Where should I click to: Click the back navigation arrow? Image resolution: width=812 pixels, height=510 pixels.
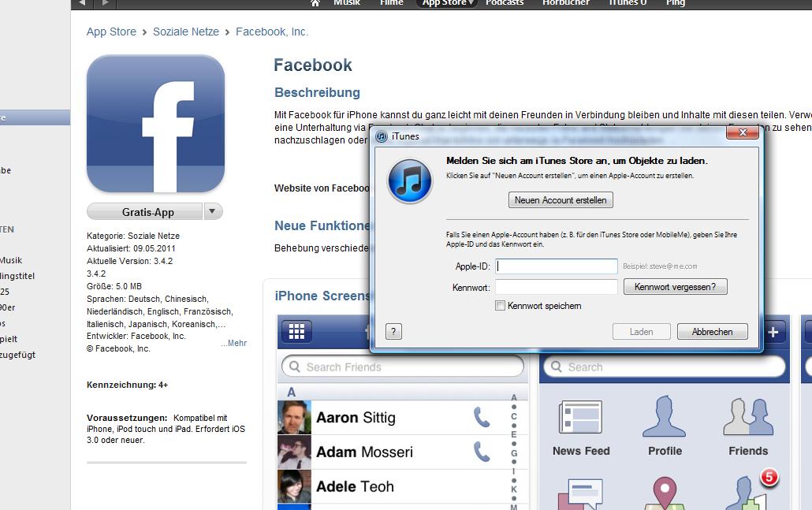point(85,3)
